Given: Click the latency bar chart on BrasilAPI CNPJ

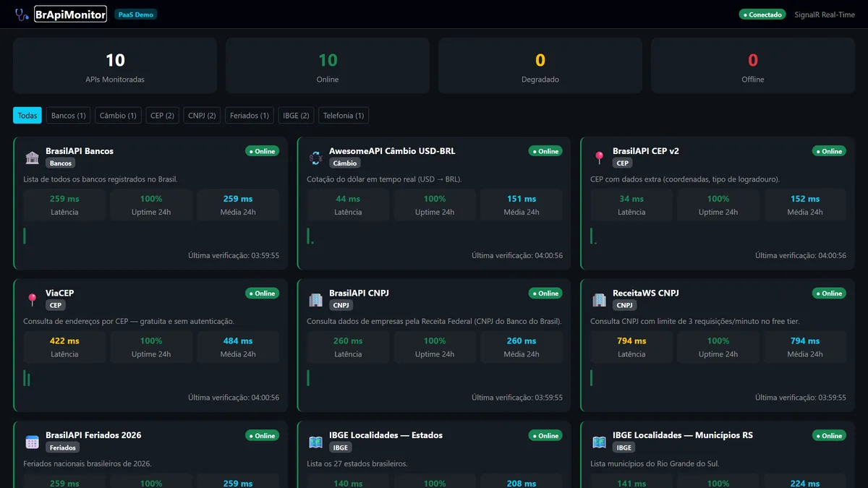Looking at the screenshot, I should 308,378.
